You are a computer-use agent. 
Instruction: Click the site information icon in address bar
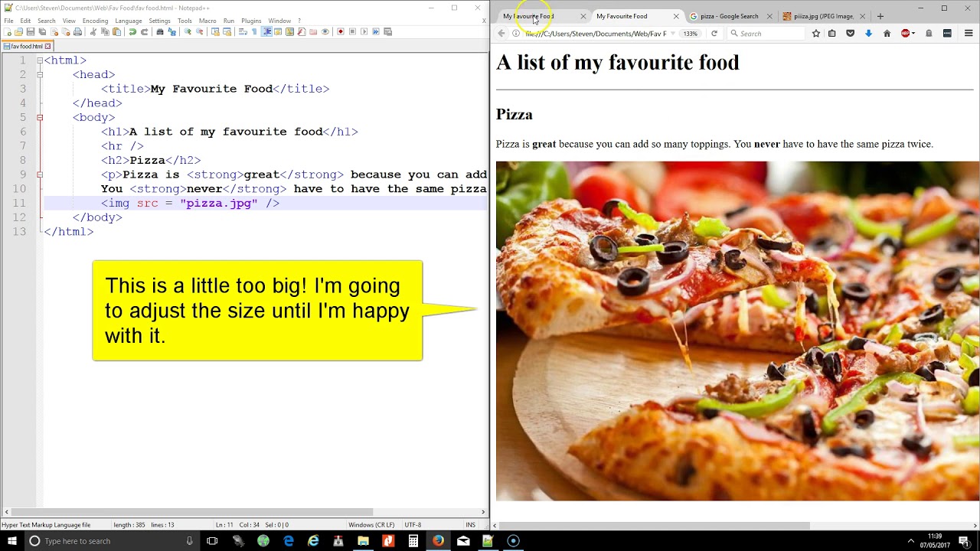(x=516, y=34)
